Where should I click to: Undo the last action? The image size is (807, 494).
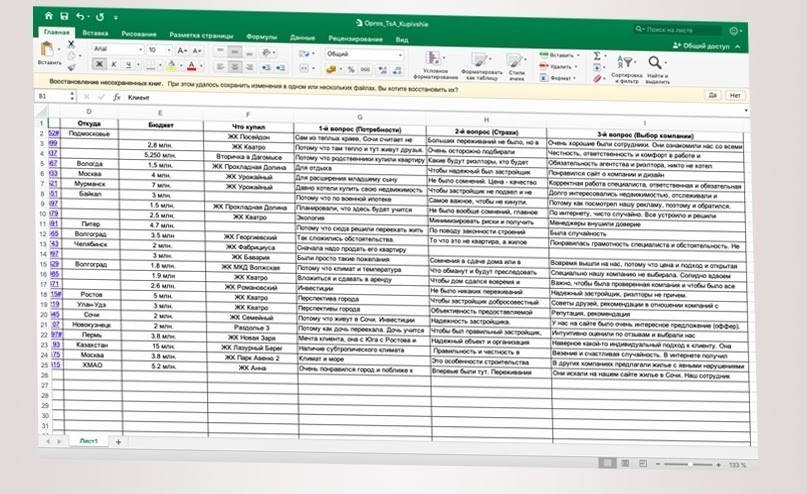point(80,17)
